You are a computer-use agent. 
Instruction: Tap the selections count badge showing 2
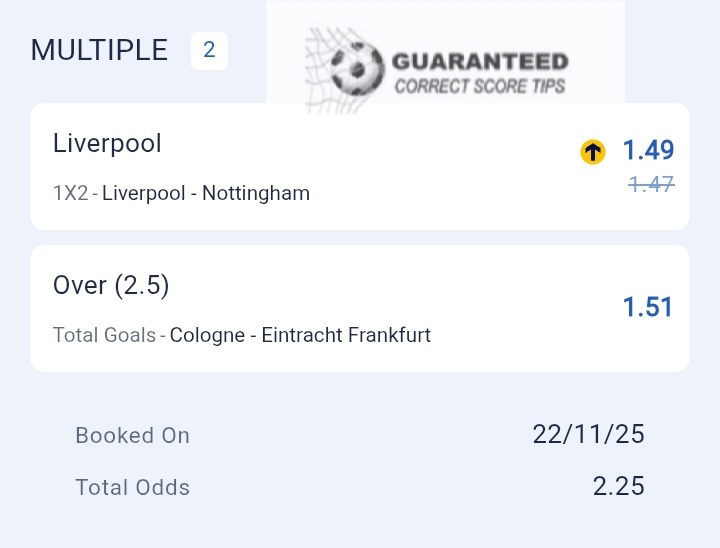209,51
